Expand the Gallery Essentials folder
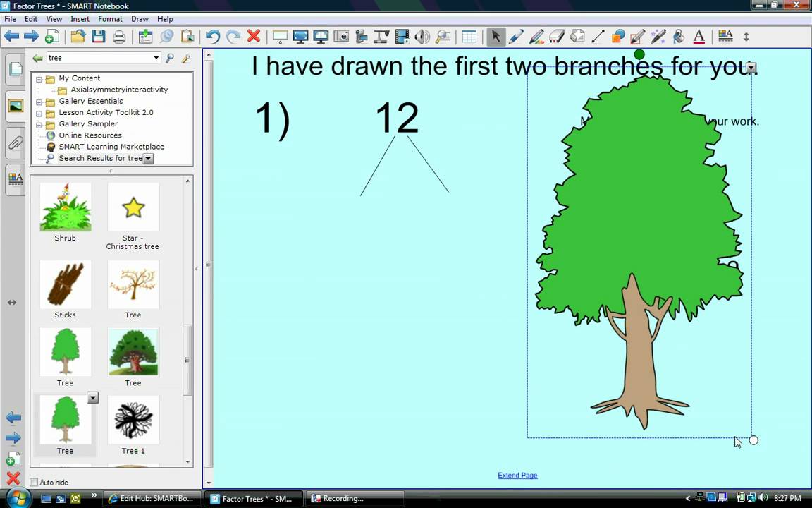The image size is (812, 508). [x=39, y=102]
